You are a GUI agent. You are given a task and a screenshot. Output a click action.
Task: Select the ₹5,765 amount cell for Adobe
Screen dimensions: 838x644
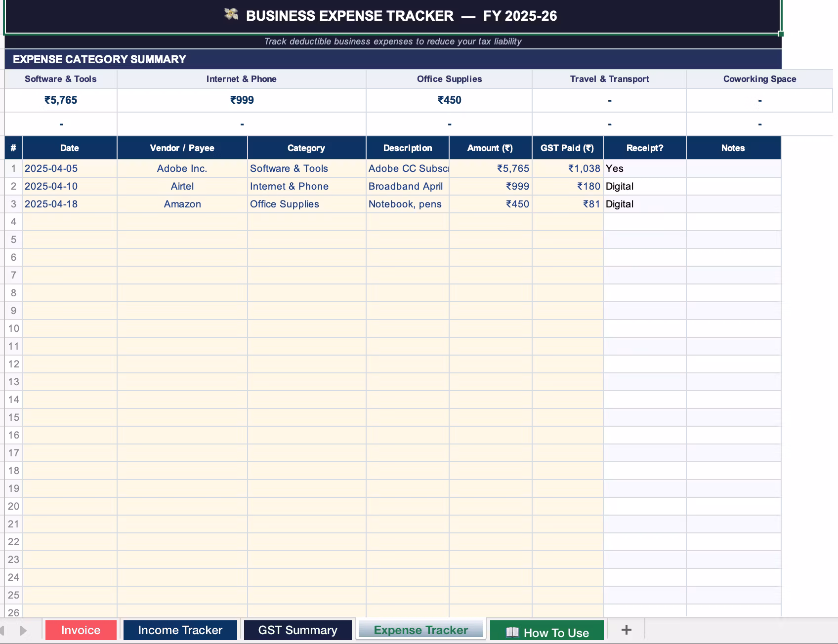point(491,168)
